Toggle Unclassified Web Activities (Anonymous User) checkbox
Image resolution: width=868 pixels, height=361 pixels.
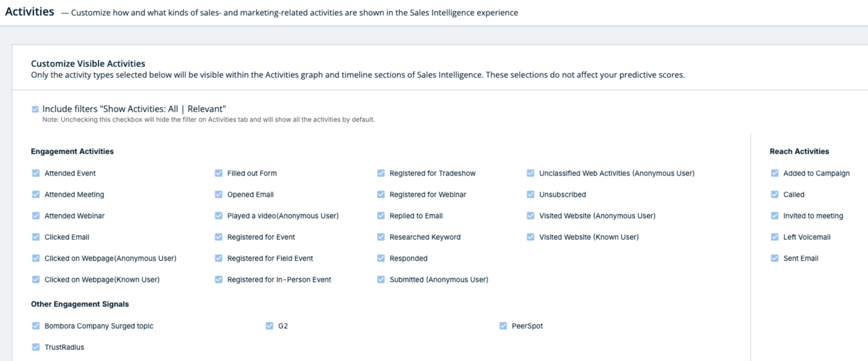(x=530, y=173)
